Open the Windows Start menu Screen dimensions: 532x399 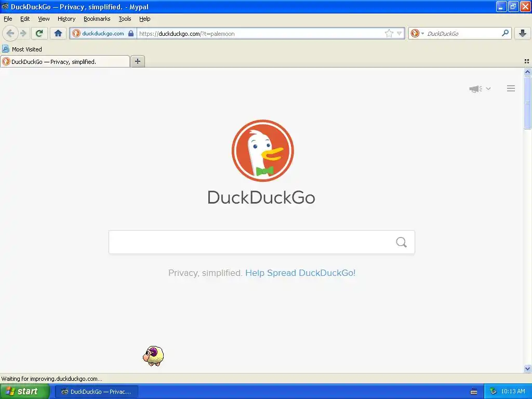(24, 391)
